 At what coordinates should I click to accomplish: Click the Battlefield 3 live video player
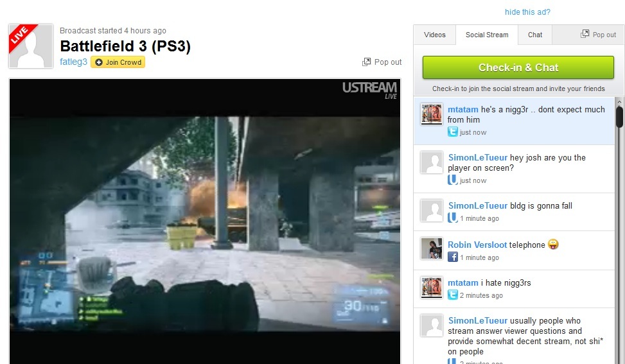pos(204,221)
